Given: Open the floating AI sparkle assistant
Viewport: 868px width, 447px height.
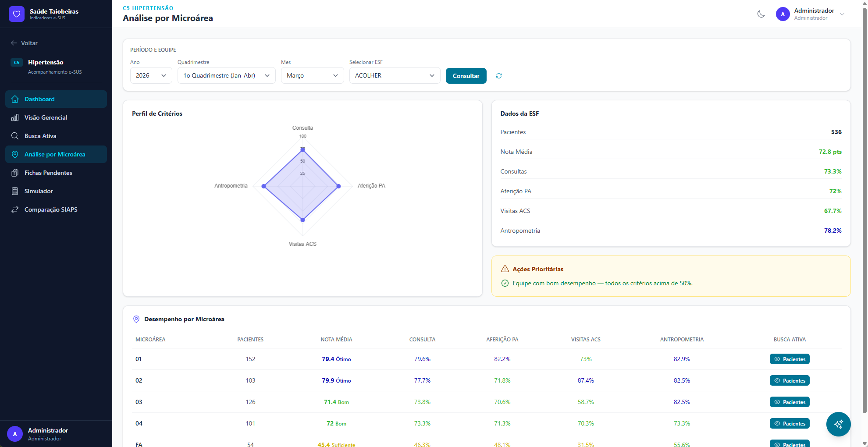Looking at the screenshot, I should pos(838,424).
